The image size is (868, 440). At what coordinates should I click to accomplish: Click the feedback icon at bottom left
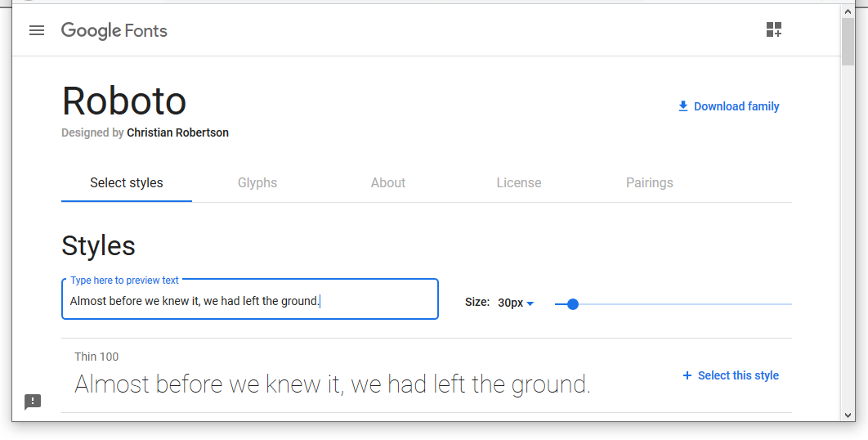pyautogui.click(x=33, y=402)
